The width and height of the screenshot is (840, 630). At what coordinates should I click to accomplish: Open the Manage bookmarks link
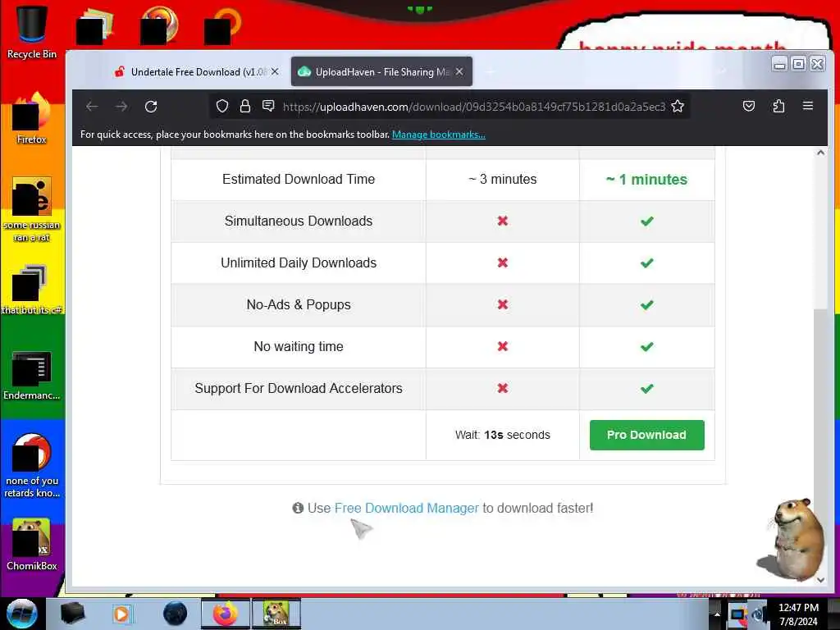coord(439,135)
